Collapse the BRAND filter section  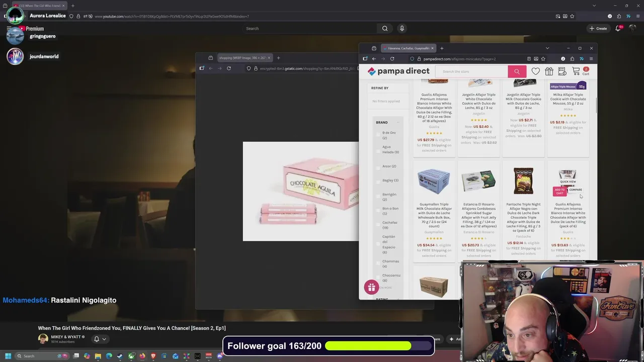[397, 122]
